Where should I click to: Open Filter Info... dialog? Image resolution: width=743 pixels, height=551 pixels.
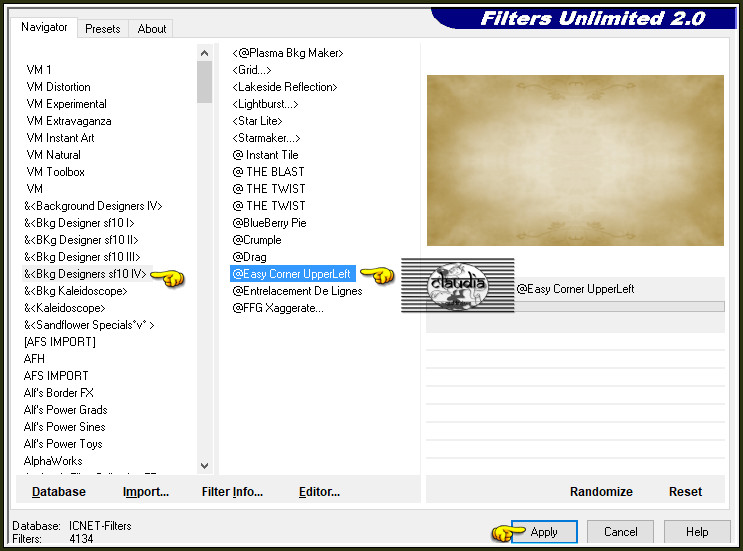coord(232,492)
